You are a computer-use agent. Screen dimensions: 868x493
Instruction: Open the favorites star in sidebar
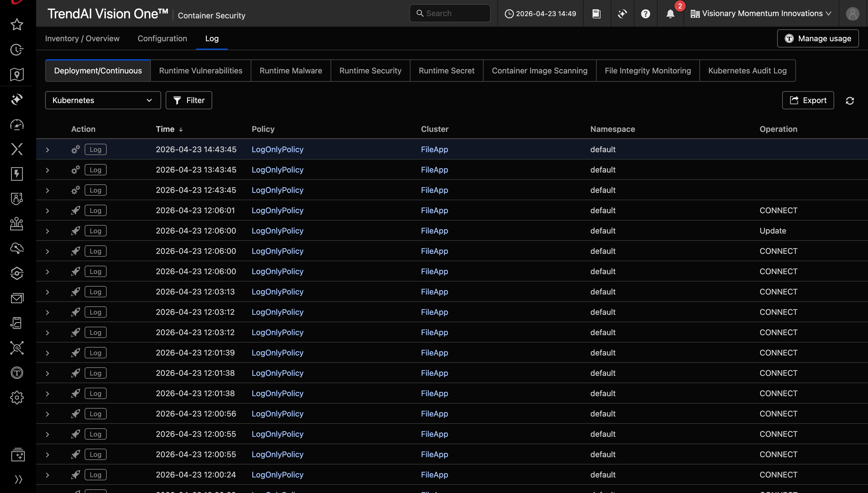(x=17, y=24)
